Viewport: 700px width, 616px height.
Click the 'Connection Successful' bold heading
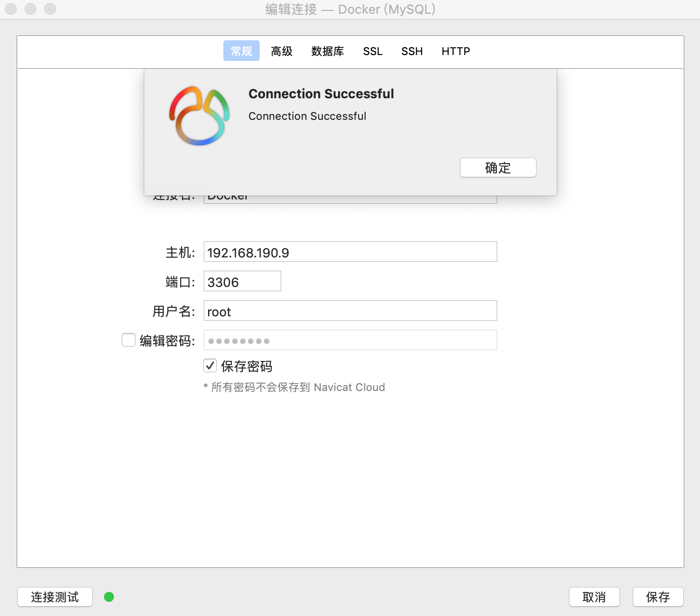[321, 94]
